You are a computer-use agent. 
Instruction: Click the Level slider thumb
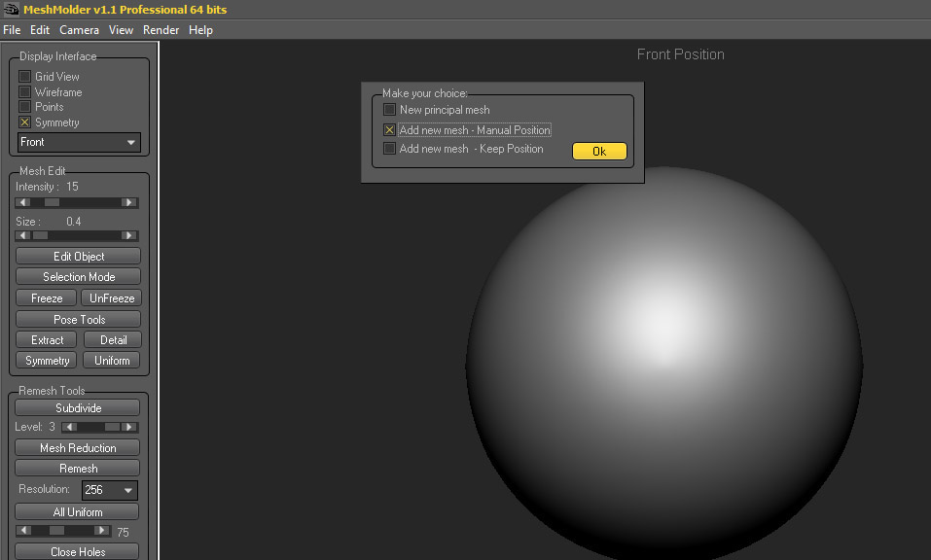click(x=112, y=427)
